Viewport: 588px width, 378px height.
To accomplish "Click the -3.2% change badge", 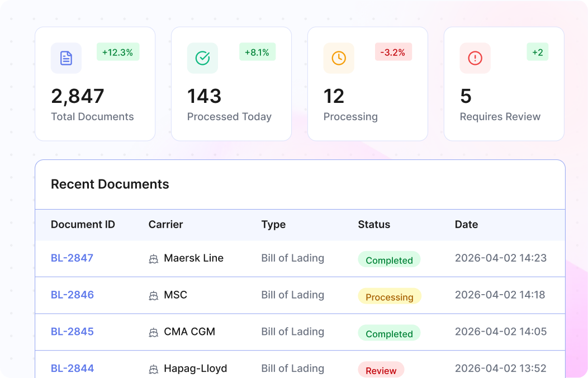I will click(x=393, y=52).
